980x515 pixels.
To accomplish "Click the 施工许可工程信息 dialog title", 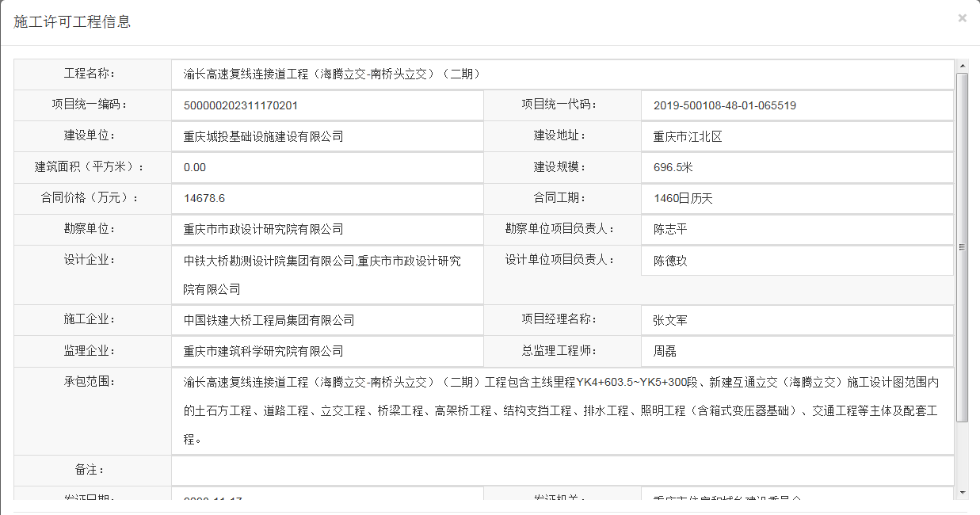I will (x=73, y=22).
